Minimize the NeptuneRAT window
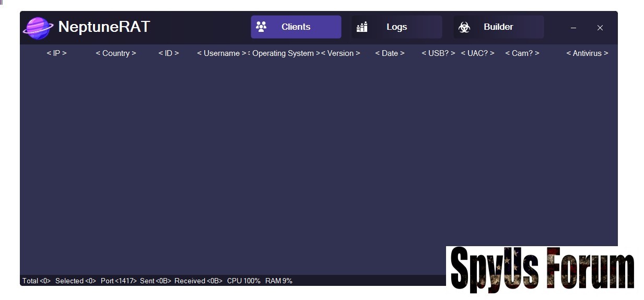 pos(573,28)
